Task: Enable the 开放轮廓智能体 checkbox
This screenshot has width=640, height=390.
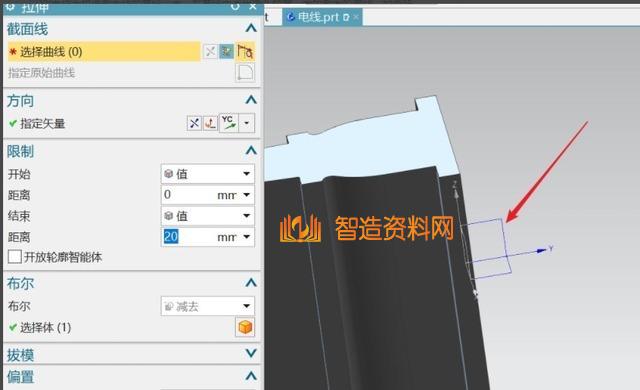Action: [x=15, y=257]
